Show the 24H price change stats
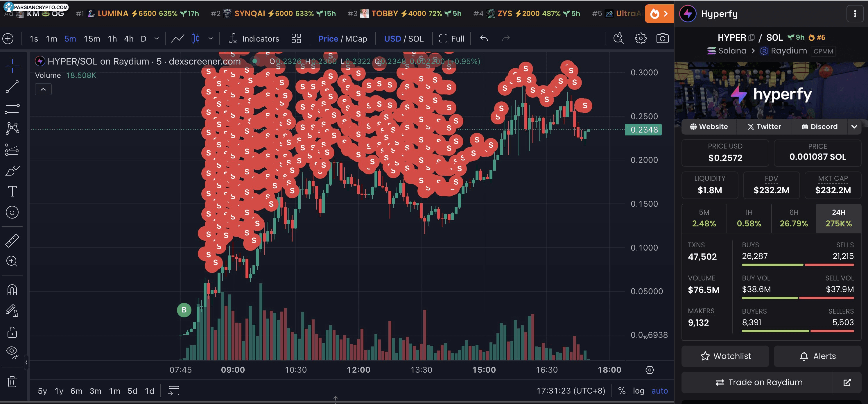The height and width of the screenshot is (404, 868). point(839,218)
